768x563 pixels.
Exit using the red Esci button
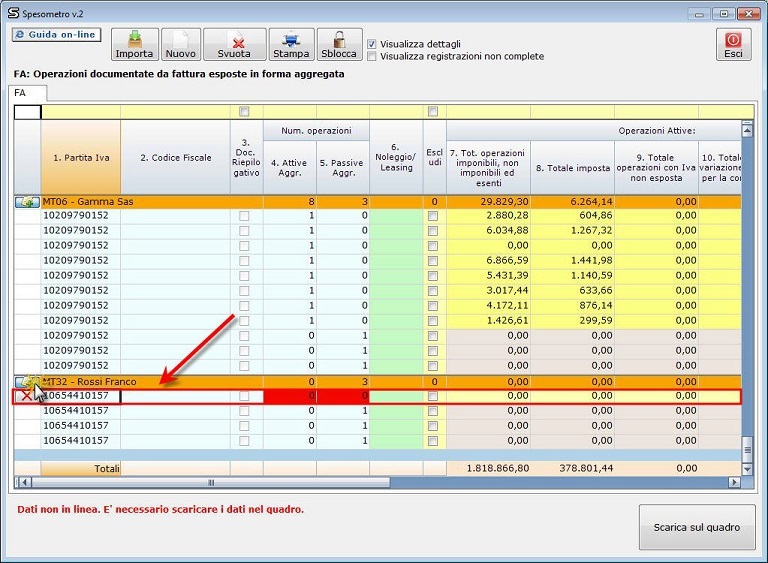click(733, 45)
